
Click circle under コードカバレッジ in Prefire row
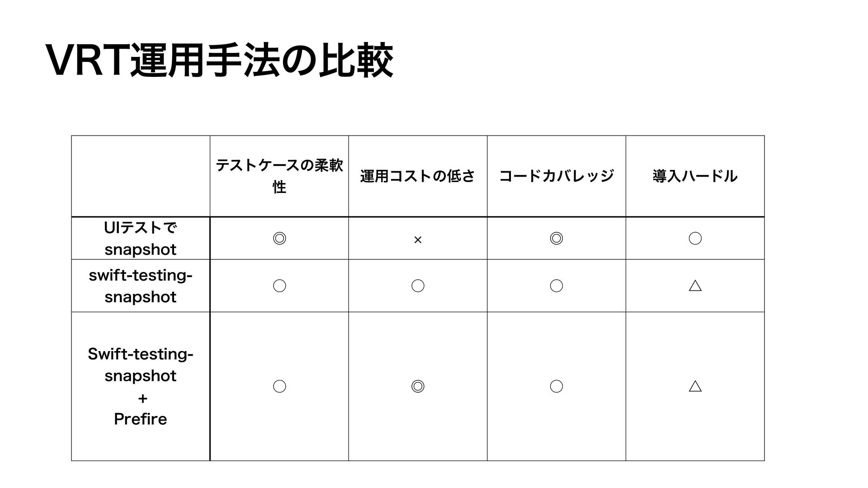[557, 386]
